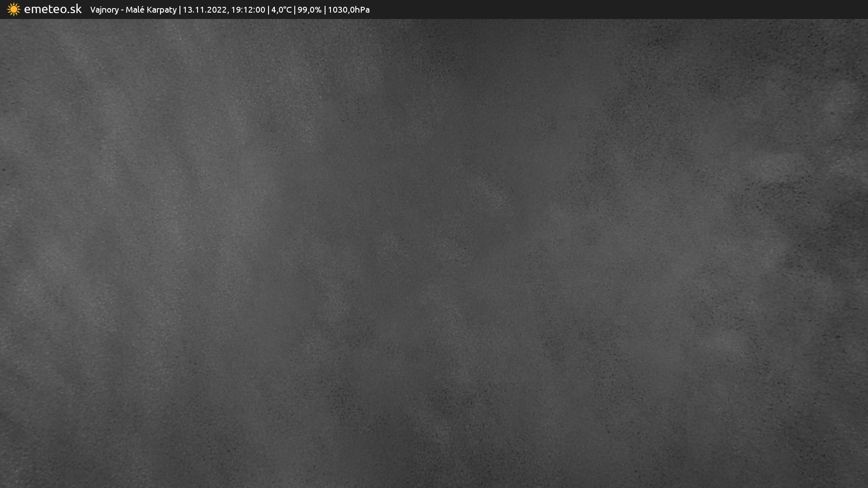Click separator between temperature and humidity

point(295,10)
